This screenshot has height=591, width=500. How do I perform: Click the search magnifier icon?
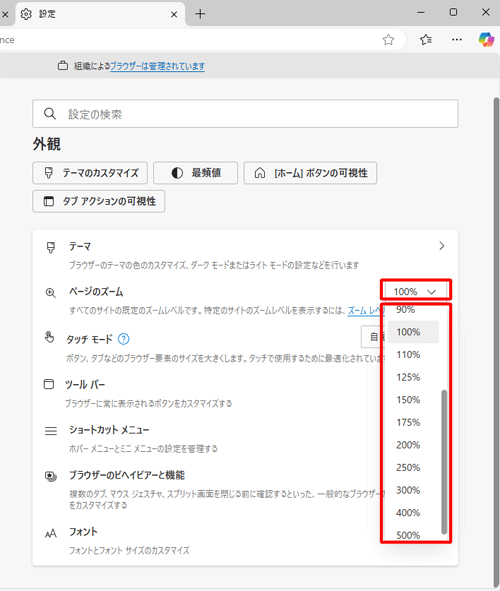(50, 113)
